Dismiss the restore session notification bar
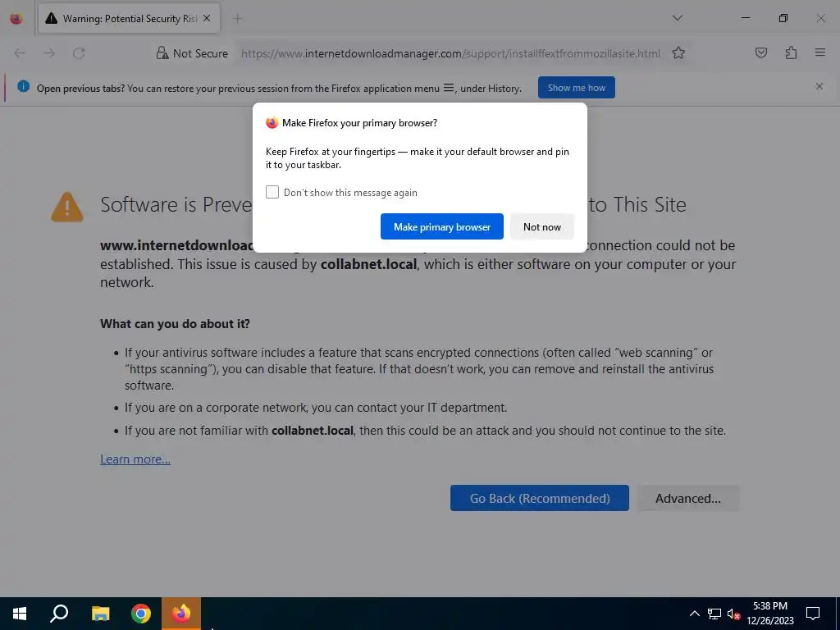 pos(819,86)
